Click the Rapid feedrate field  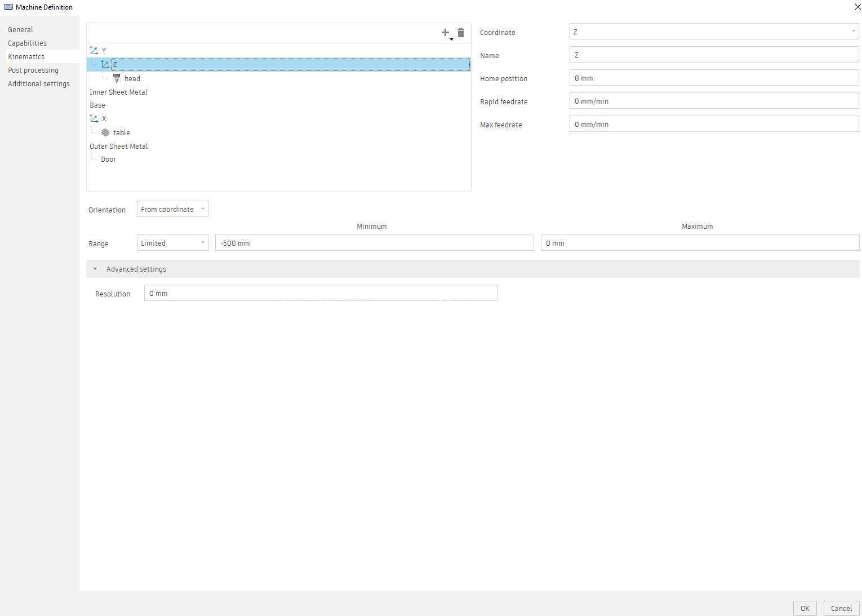[714, 101]
